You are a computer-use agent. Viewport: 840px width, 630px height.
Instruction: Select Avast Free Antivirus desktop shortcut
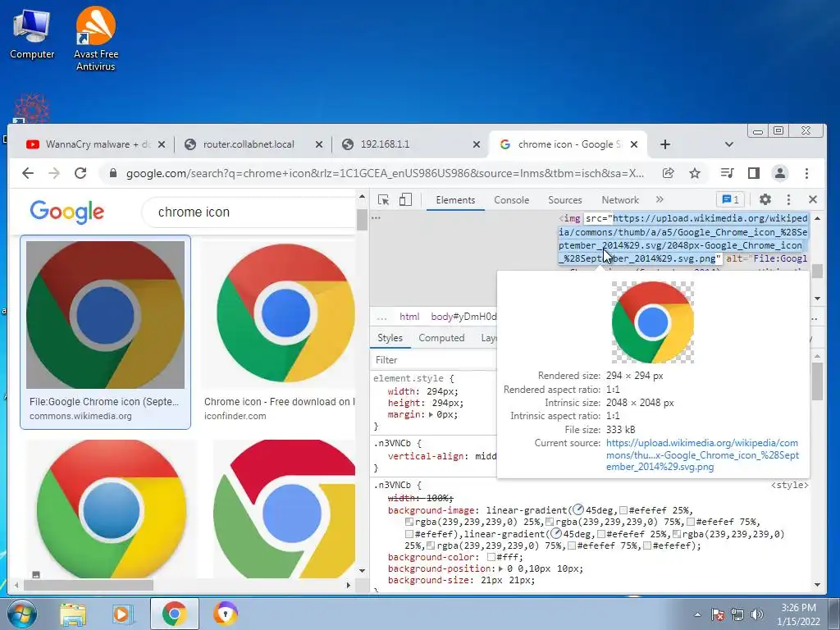[95, 39]
